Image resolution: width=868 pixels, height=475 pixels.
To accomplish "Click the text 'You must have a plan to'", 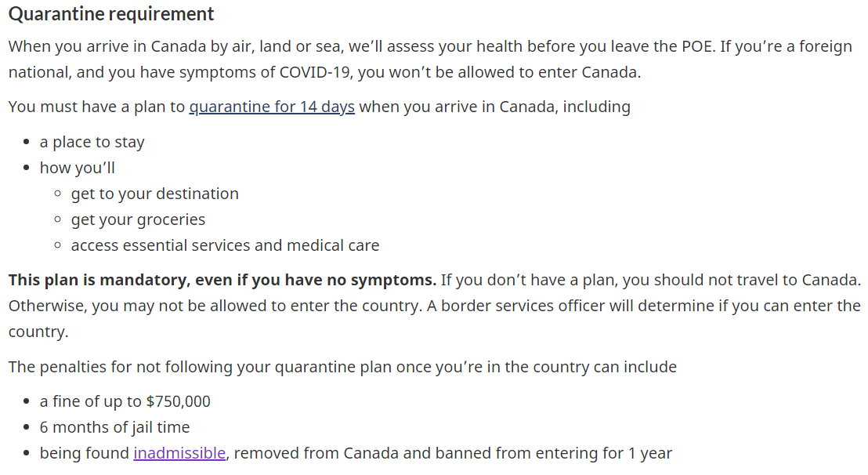I will 97,107.
